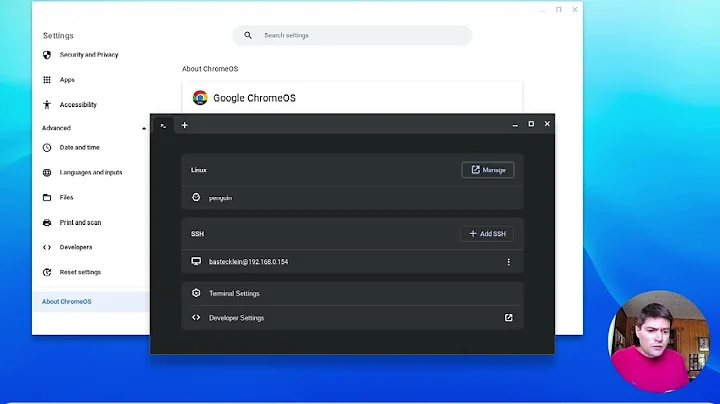This screenshot has height=404, width=720.
Task: Select About ChromeOS in sidebar
Action: tap(91, 302)
